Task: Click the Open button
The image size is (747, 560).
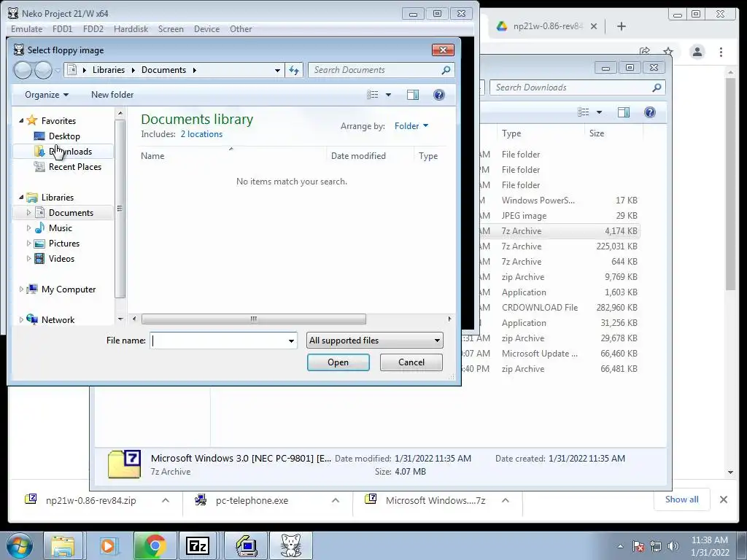Action: click(x=338, y=362)
